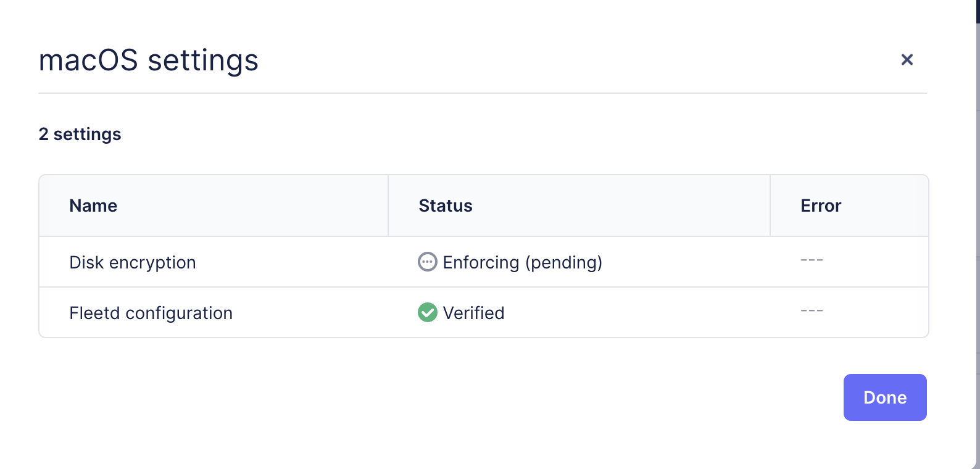The image size is (980, 469).
Task: Click the Error column header
Action: tap(820, 205)
